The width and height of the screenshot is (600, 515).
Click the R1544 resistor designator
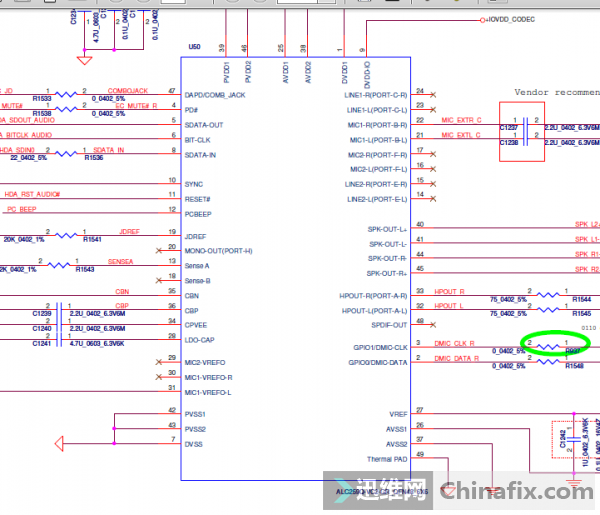(x=582, y=299)
